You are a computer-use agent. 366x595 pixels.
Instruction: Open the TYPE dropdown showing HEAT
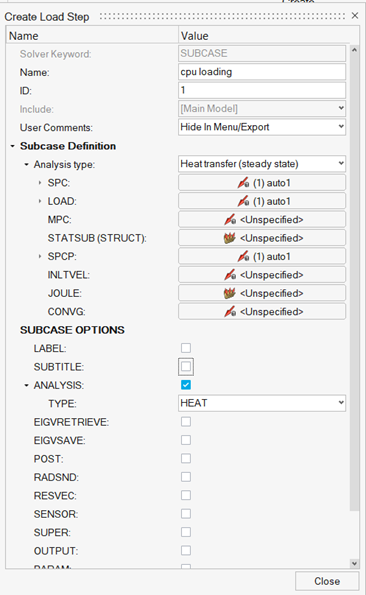262,403
